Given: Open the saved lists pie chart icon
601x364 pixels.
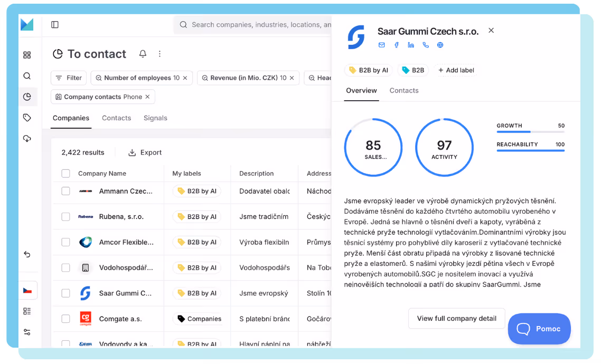Looking at the screenshot, I should click(x=27, y=97).
